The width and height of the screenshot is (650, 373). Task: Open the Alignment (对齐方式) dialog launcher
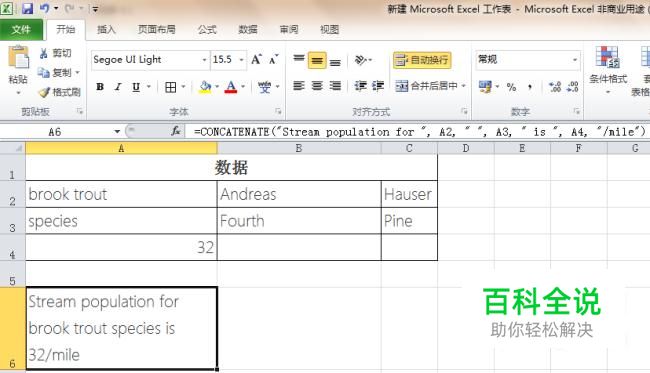click(x=464, y=111)
